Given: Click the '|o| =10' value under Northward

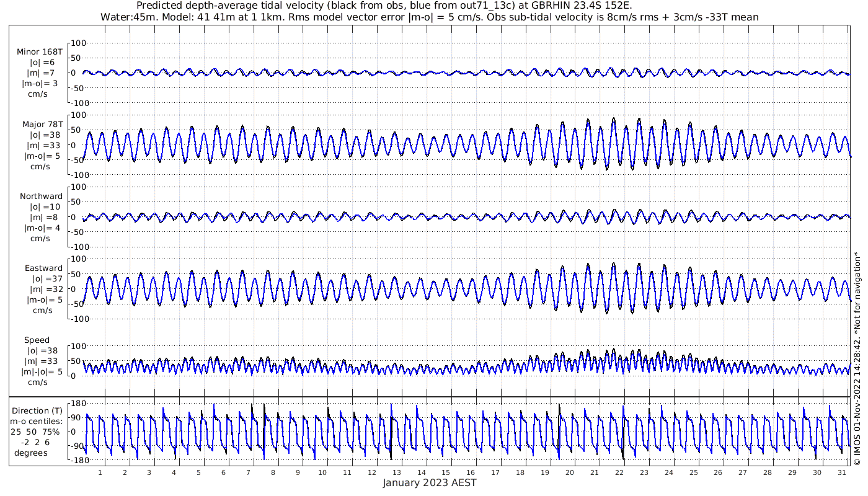Looking at the screenshot, I should pos(45,206).
